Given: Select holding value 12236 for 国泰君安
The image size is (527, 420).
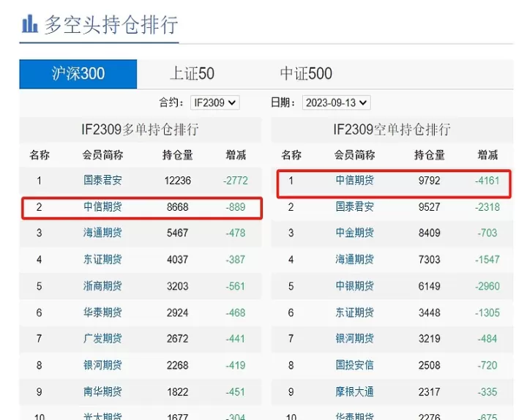Looking at the screenshot, I should click(x=177, y=181).
